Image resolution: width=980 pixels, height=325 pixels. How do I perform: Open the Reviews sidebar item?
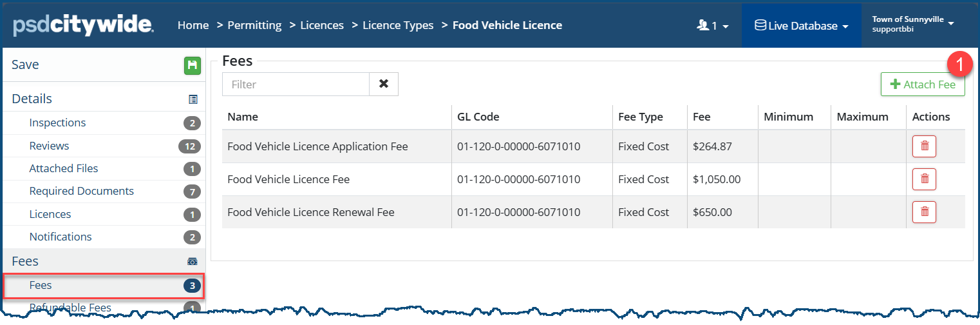point(49,146)
